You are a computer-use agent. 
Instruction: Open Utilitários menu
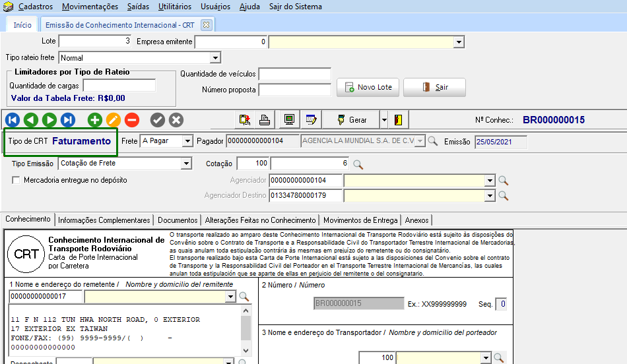(x=175, y=7)
